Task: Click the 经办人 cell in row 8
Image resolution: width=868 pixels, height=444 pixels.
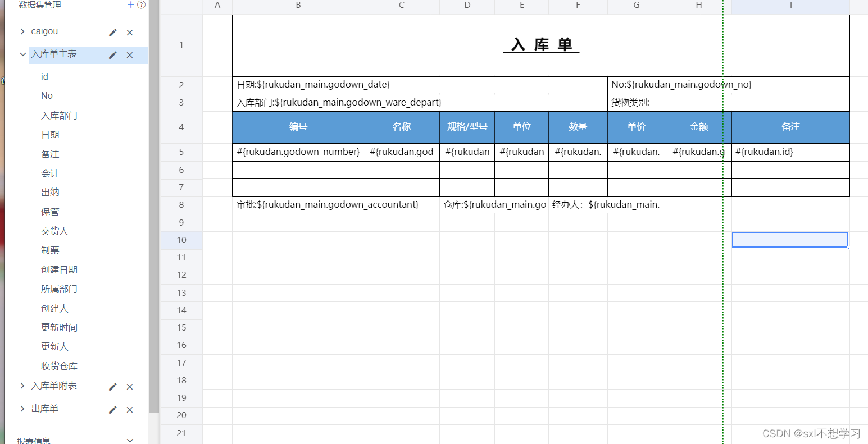Action: [x=607, y=205]
